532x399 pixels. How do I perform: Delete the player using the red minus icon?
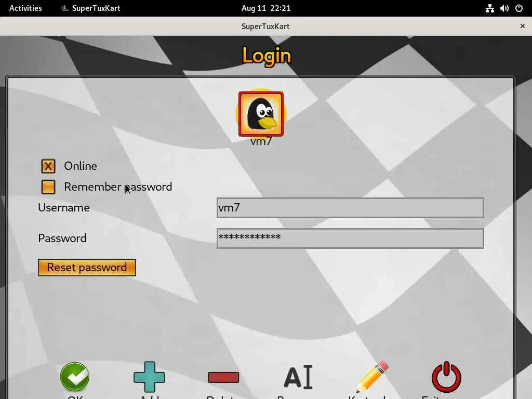pyautogui.click(x=223, y=377)
